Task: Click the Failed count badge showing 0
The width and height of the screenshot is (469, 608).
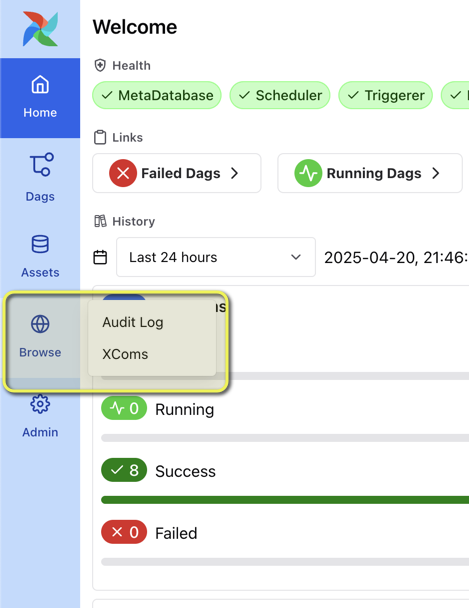Action: tap(124, 532)
